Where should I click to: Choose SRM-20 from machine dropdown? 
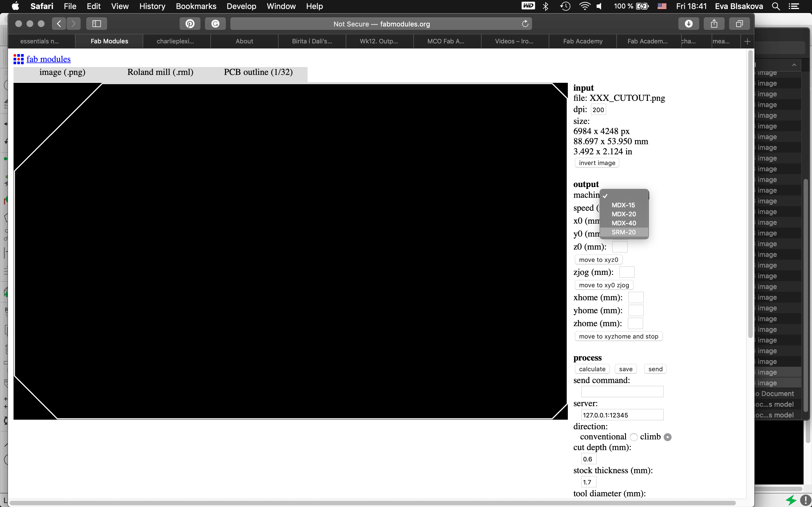pyautogui.click(x=623, y=232)
